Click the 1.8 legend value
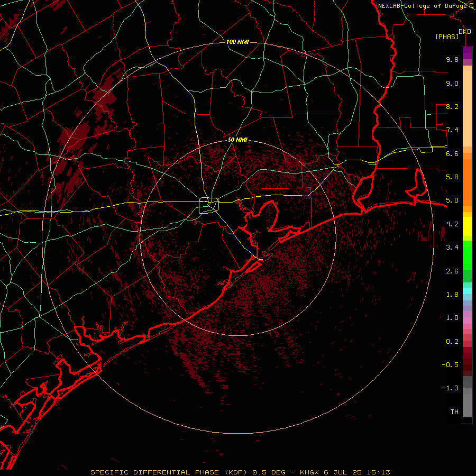Viewport: 476px width, 476px height. click(x=452, y=295)
